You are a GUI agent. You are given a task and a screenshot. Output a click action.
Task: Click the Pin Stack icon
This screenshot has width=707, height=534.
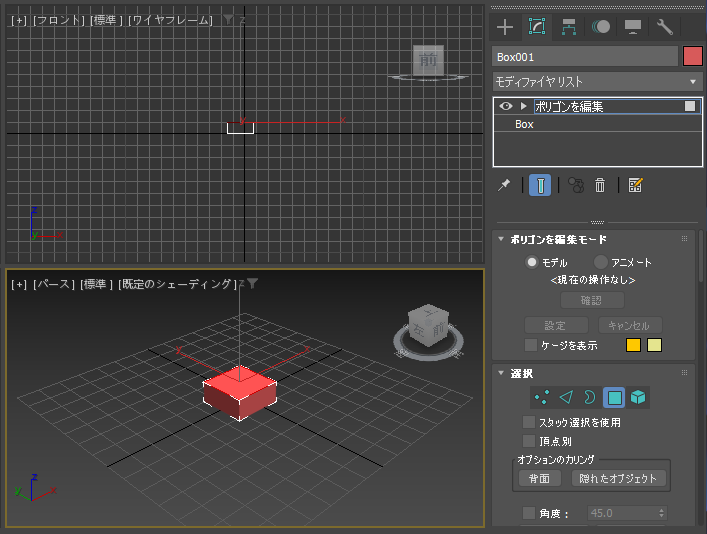[x=504, y=185]
